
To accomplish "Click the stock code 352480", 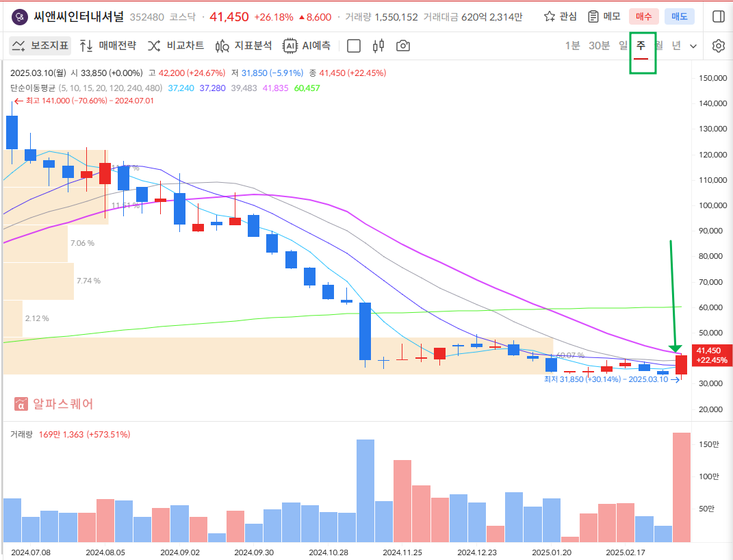I will point(146,17).
